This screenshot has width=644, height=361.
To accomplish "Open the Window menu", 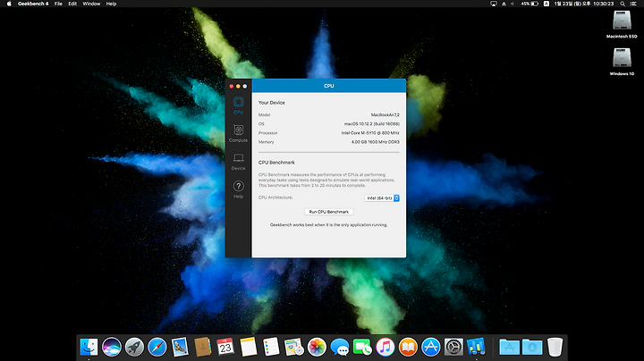I will pyautogui.click(x=91, y=4).
